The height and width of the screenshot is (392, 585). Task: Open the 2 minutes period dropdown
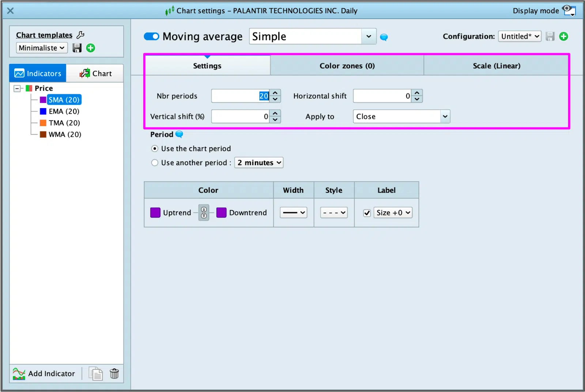click(258, 163)
